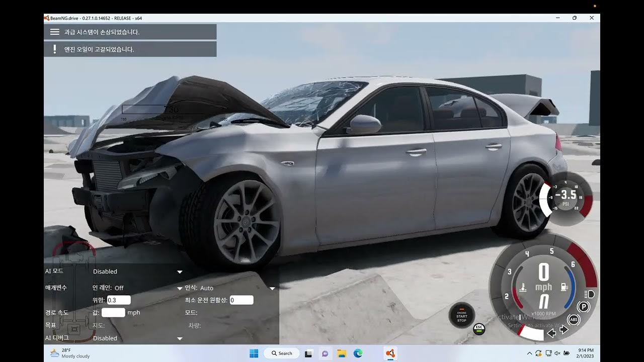Click the left turn signal arrow
The width and height of the screenshot is (644, 362).
[551, 332]
